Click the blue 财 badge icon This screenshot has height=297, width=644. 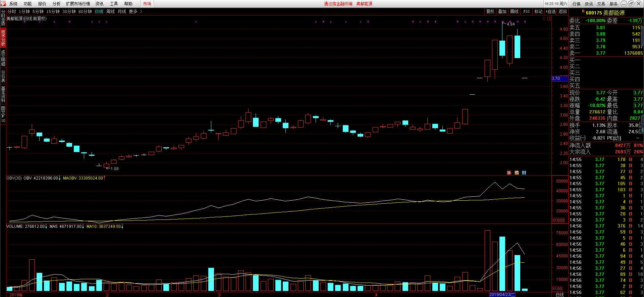[x=524, y=173]
